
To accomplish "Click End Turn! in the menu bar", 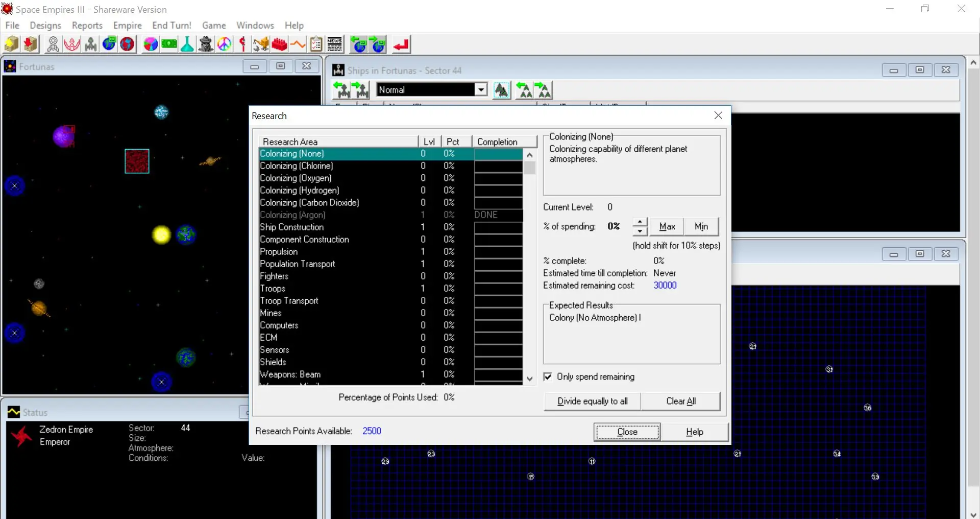I will pos(171,25).
